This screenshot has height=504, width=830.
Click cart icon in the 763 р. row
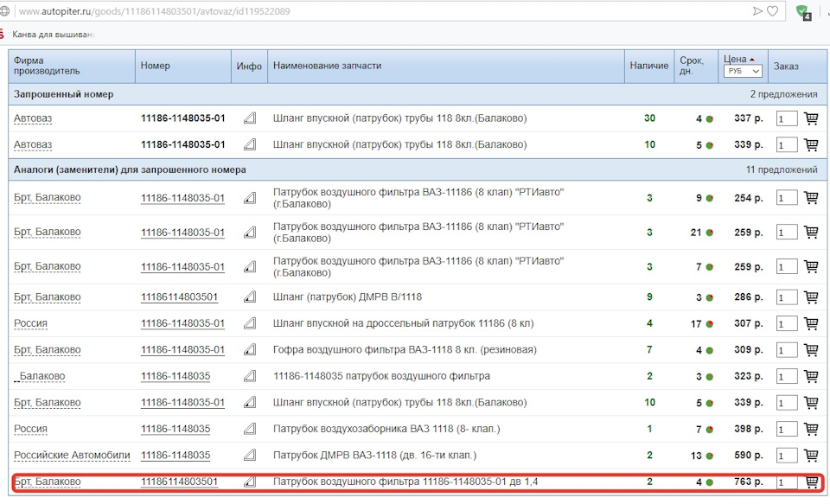pyautogui.click(x=811, y=482)
